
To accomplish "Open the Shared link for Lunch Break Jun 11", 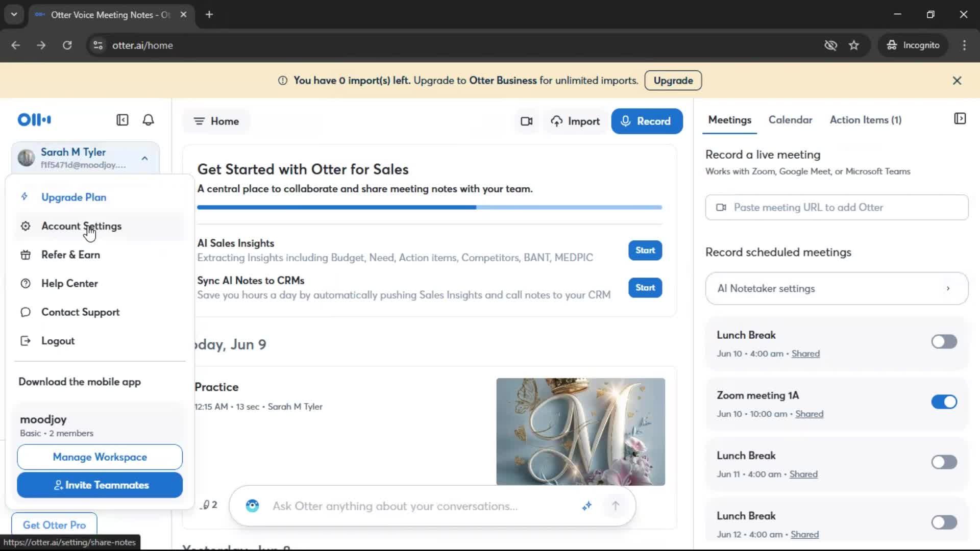I will 803,474.
